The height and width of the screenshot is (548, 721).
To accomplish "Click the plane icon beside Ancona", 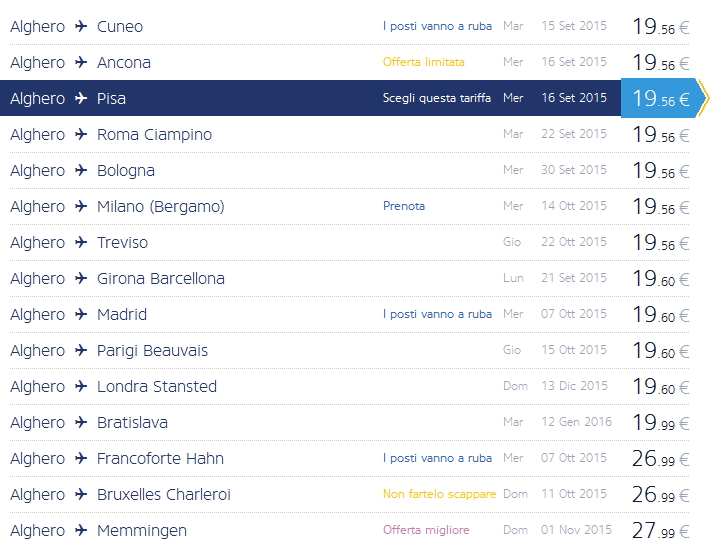I will [x=81, y=63].
